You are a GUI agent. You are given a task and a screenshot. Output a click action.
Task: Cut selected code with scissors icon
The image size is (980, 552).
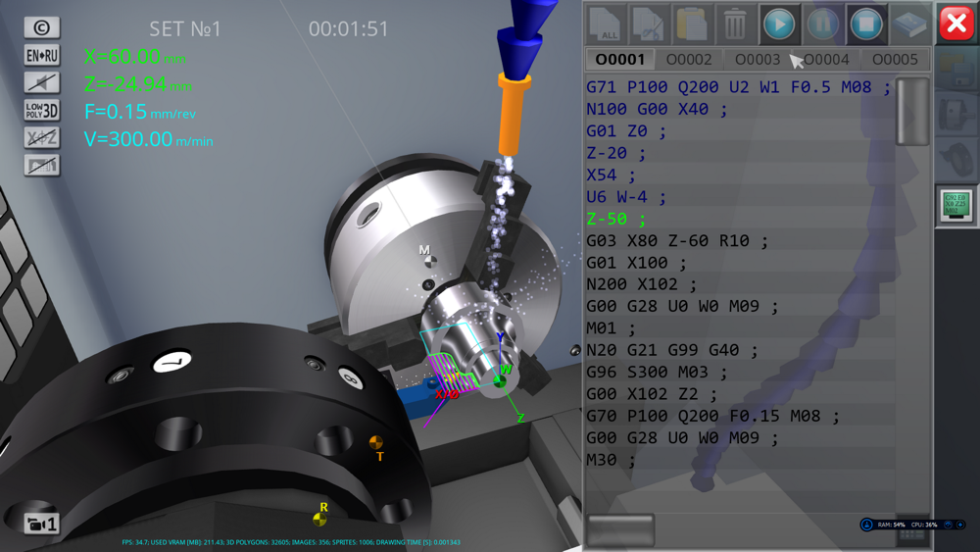click(649, 24)
